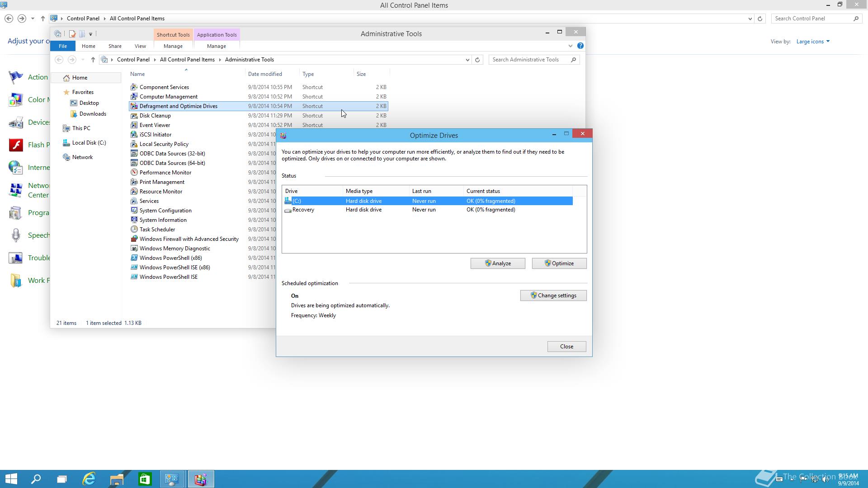Switch to the Home ribbon tab
The height and width of the screenshot is (488, 868).
coord(88,46)
